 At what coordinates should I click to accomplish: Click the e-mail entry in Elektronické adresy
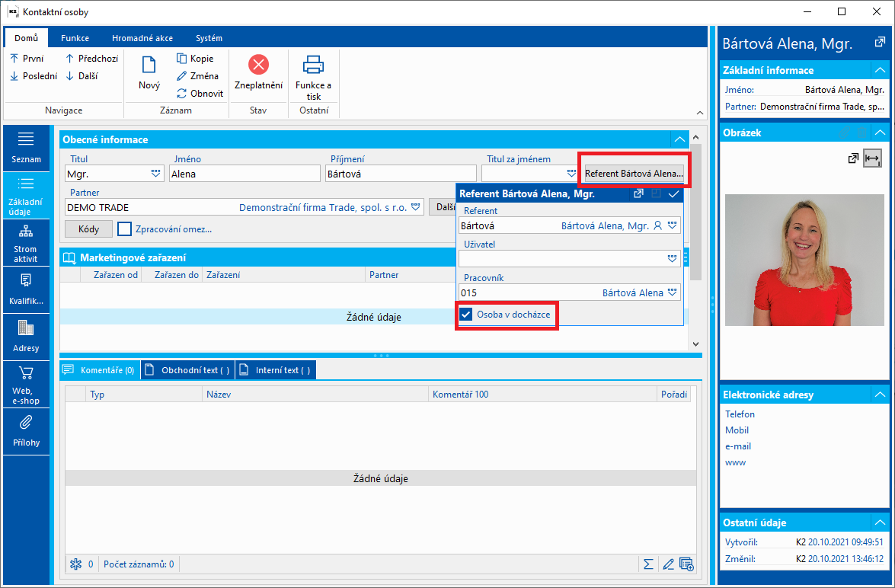click(738, 446)
